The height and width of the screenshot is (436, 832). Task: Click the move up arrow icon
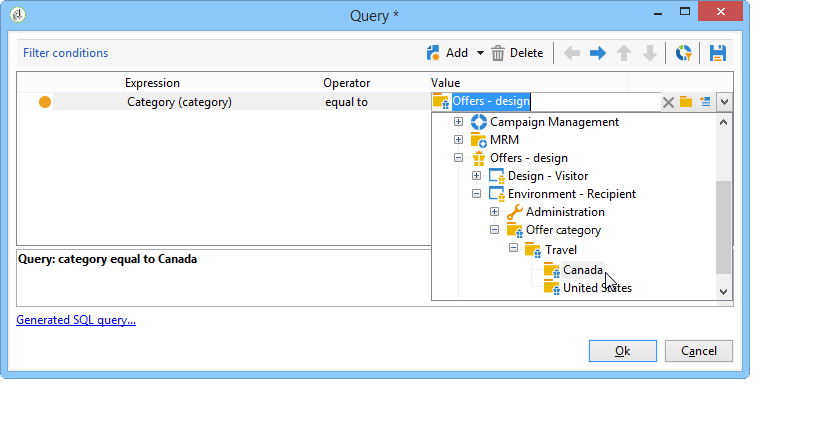(624, 53)
